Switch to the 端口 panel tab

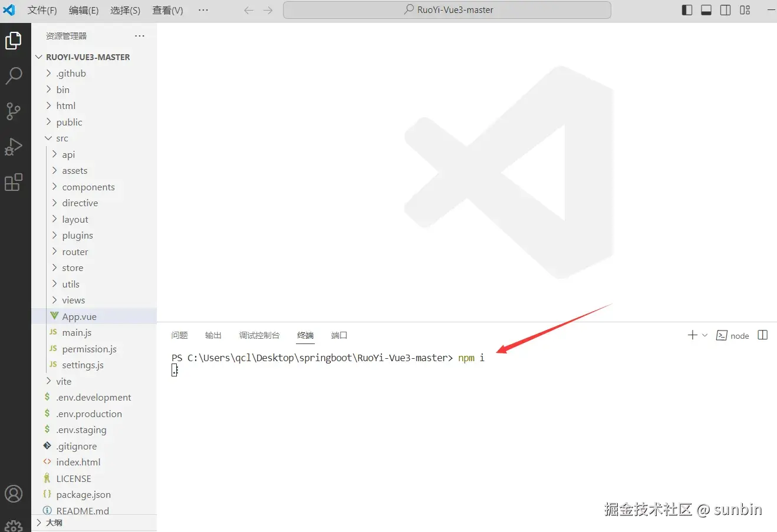coord(339,335)
